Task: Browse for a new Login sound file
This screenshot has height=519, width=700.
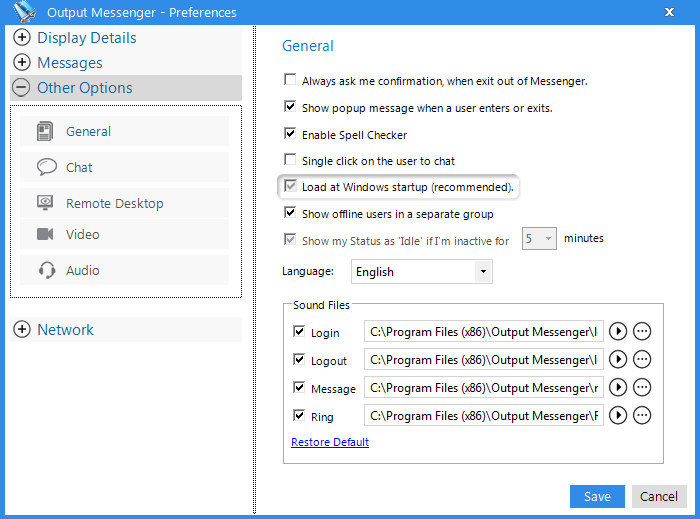Action: pyautogui.click(x=642, y=331)
